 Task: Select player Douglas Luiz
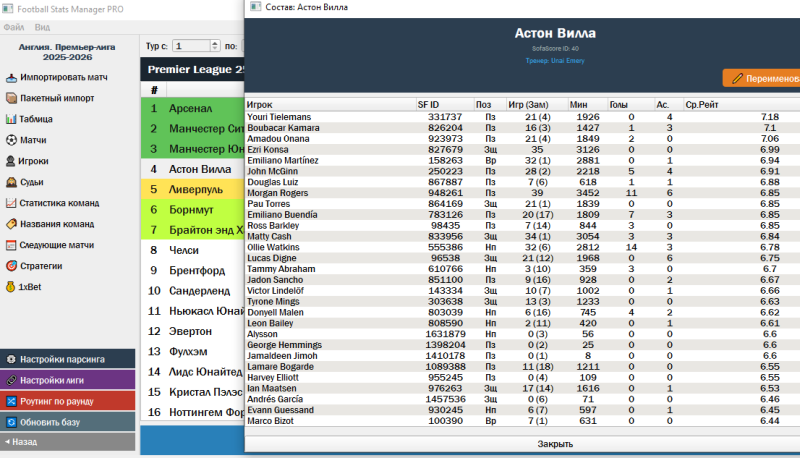click(x=522, y=182)
